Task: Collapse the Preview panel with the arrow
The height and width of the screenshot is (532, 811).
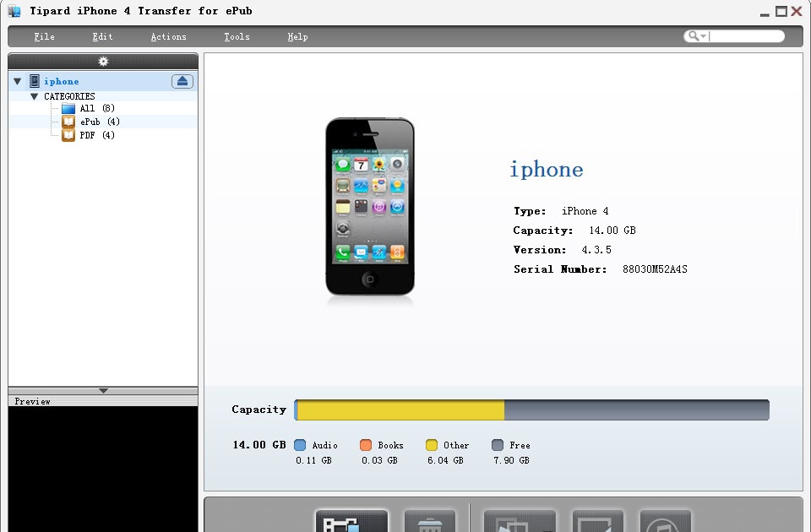Action: click(x=103, y=391)
